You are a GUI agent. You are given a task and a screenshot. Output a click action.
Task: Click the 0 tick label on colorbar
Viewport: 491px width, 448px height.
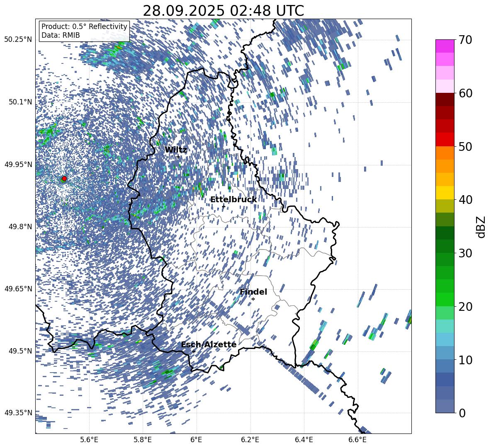coord(462,413)
